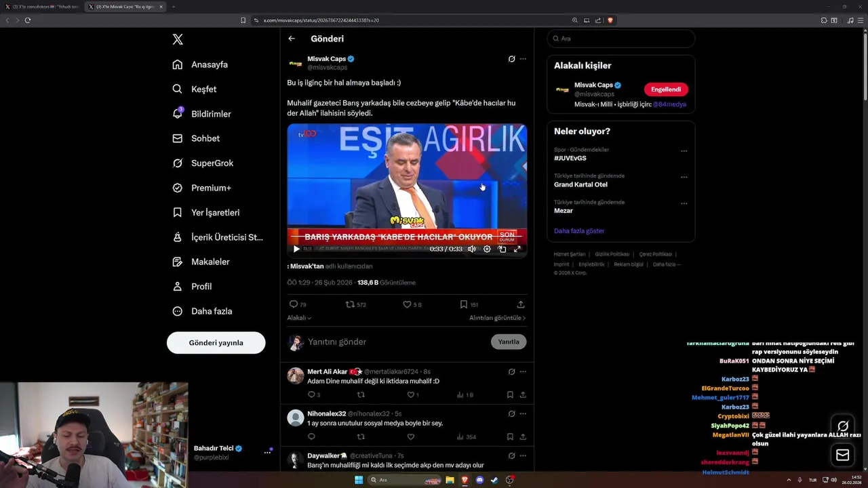
Task: Expand the video to fullscreen
Action: click(517, 249)
